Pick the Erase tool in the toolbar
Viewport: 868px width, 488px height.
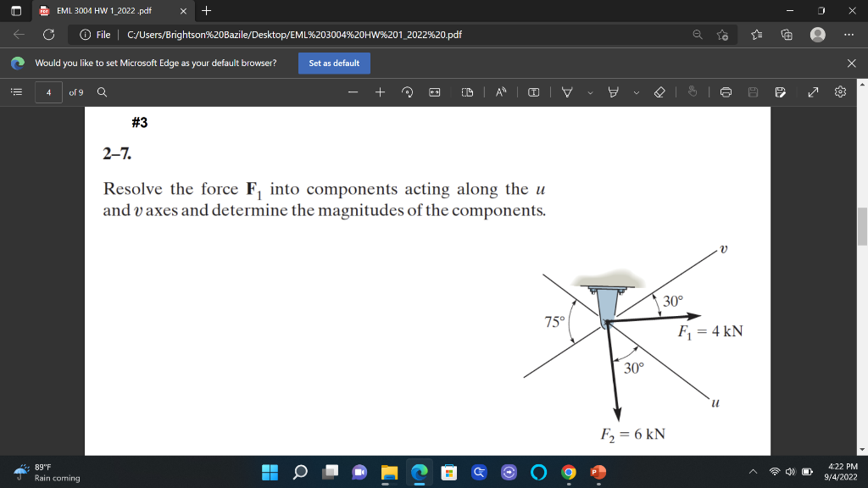point(659,91)
